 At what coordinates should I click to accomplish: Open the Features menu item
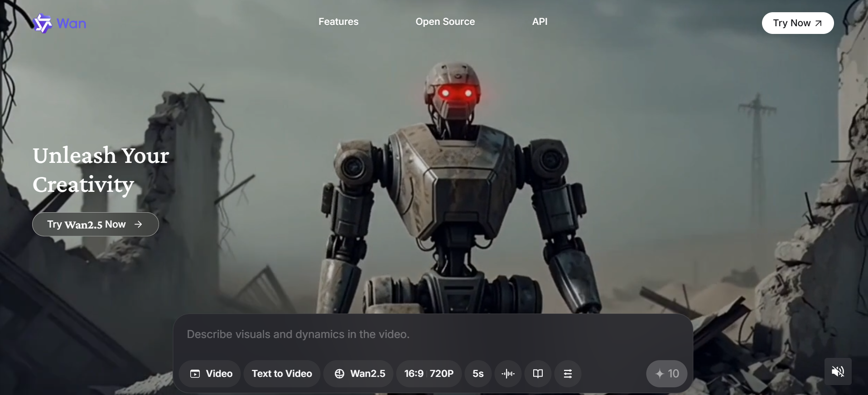coord(338,22)
